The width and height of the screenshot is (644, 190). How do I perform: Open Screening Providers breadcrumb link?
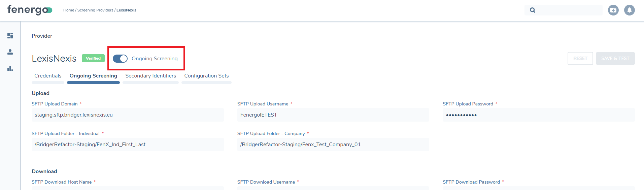(95, 10)
